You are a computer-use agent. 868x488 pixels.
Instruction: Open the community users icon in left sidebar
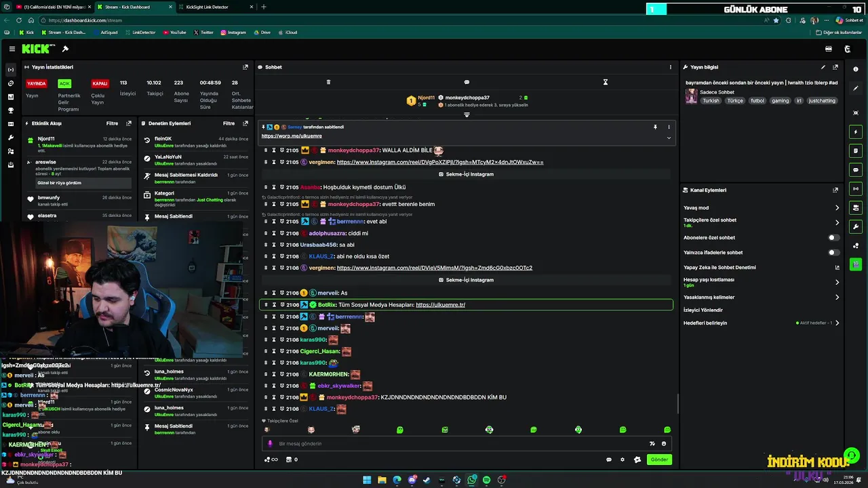[x=10, y=151]
